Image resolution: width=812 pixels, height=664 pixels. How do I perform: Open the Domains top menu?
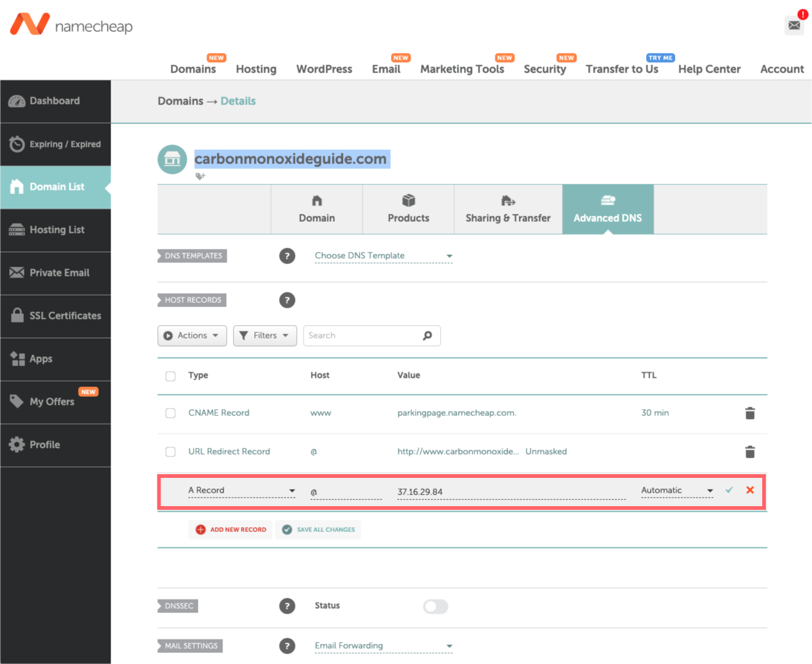193,69
